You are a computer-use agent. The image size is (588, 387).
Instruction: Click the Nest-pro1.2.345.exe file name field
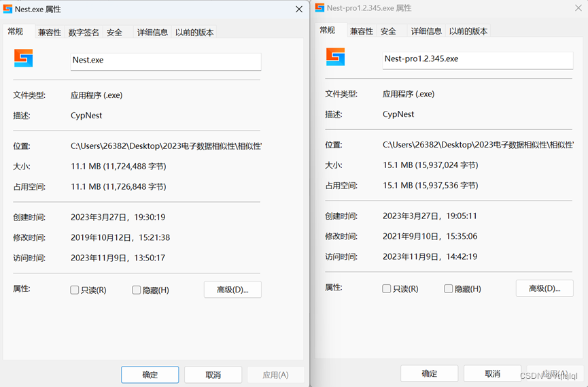tap(478, 60)
